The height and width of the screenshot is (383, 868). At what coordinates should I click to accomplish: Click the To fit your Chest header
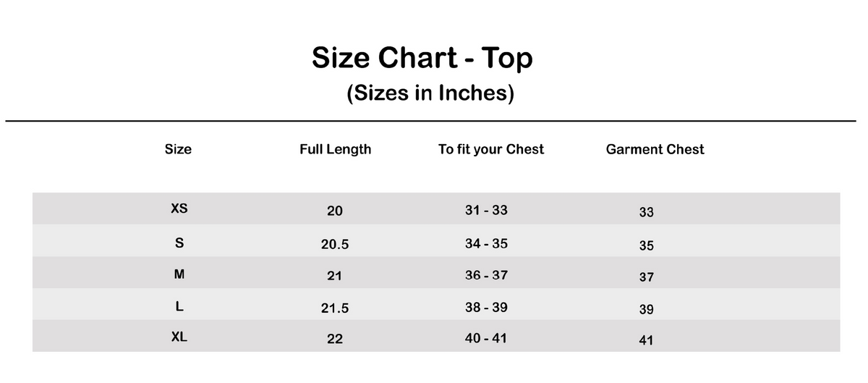[491, 149]
